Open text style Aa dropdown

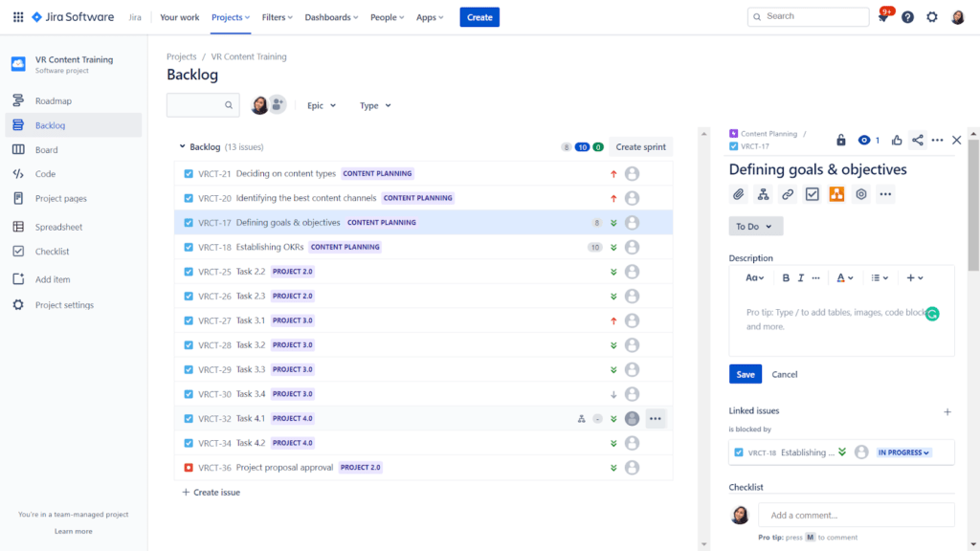point(754,278)
